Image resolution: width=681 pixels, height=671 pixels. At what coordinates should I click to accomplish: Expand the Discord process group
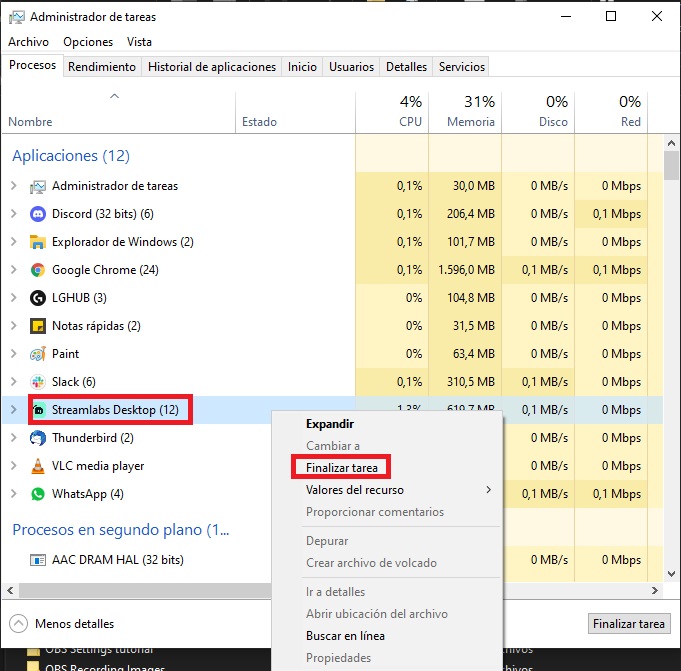coord(13,214)
